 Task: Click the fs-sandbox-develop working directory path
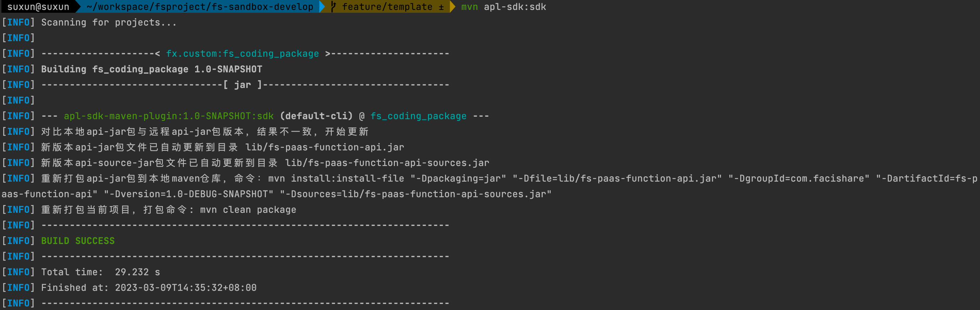pyautogui.click(x=200, y=7)
